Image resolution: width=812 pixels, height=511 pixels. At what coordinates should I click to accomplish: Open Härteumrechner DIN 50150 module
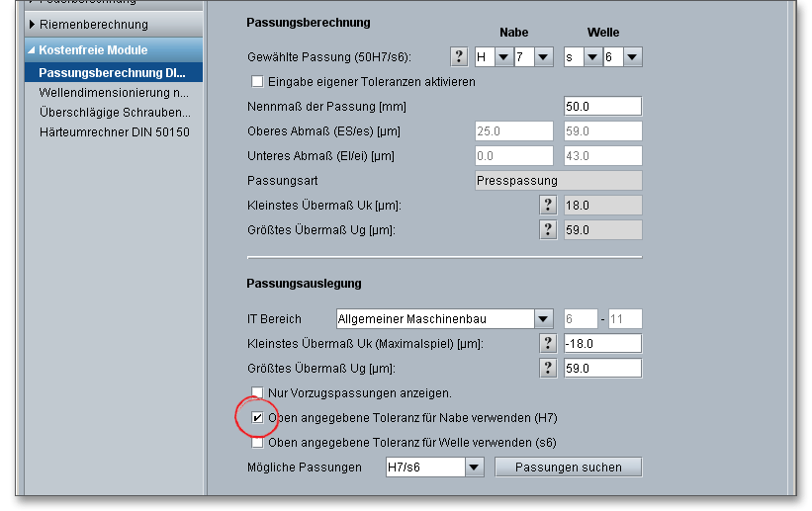pos(114,131)
